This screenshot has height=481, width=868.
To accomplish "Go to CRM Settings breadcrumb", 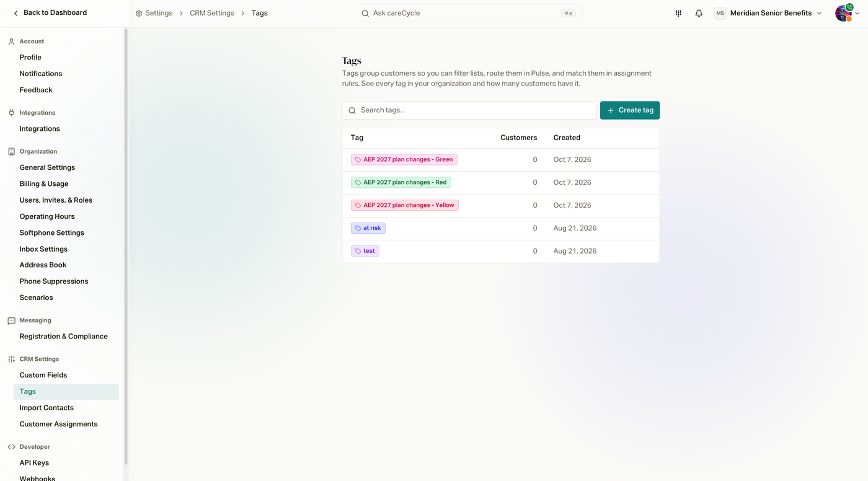I will click(x=212, y=13).
